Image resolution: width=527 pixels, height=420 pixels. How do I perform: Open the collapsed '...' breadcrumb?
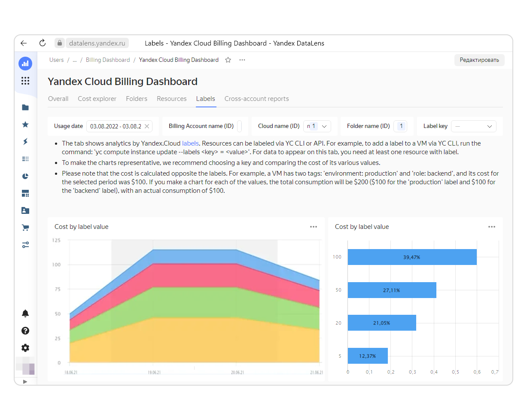click(x=75, y=60)
